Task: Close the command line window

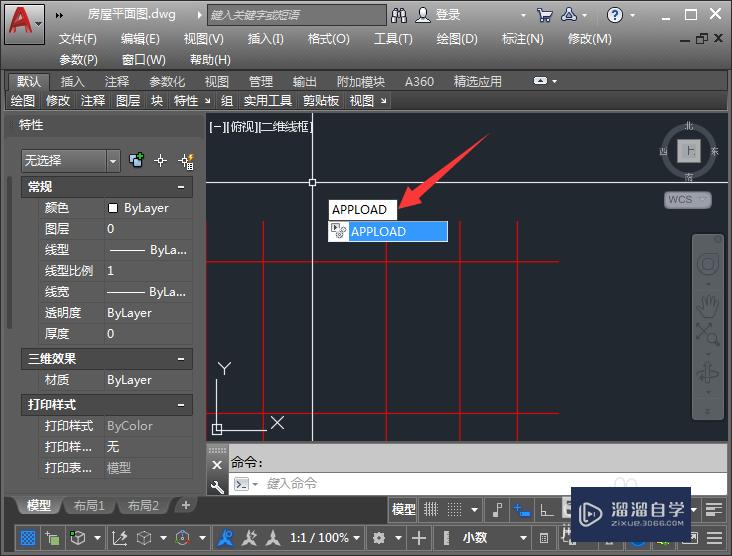Action: pyautogui.click(x=217, y=465)
